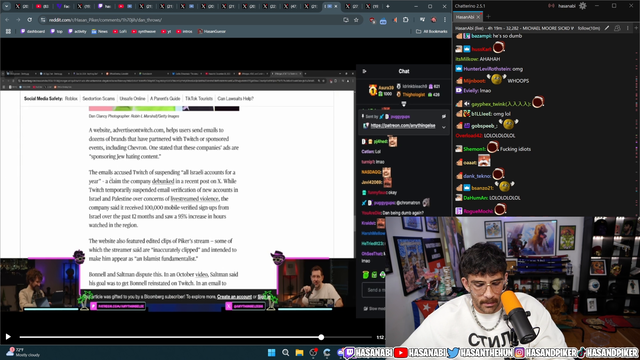Open the News bookmark
The height and width of the screenshot is (360, 640).
(100, 31)
